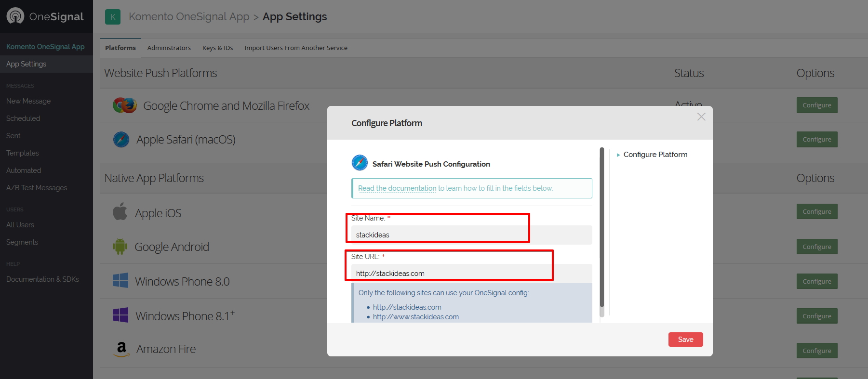Open Import Users From Another Service tab
This screenshot has height=379, width=868.
296,48
